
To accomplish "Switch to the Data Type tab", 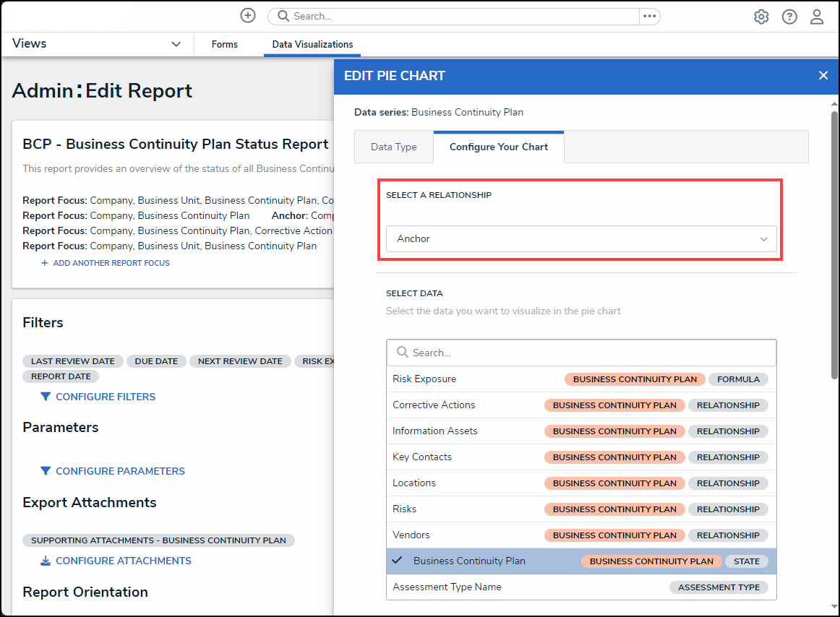I will point(393,147).
